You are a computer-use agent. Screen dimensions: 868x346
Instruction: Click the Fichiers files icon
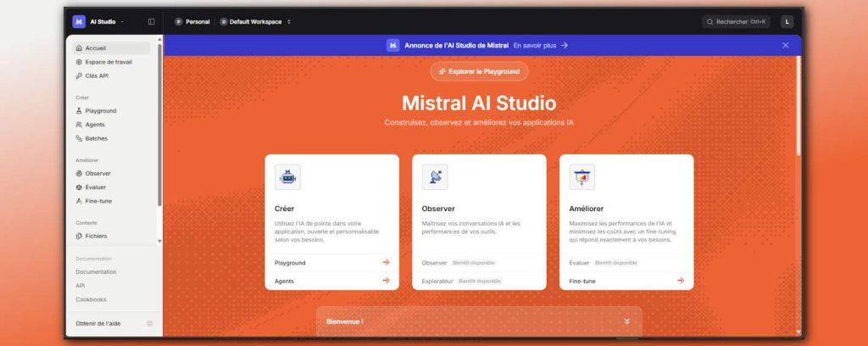tap(79, 236)
